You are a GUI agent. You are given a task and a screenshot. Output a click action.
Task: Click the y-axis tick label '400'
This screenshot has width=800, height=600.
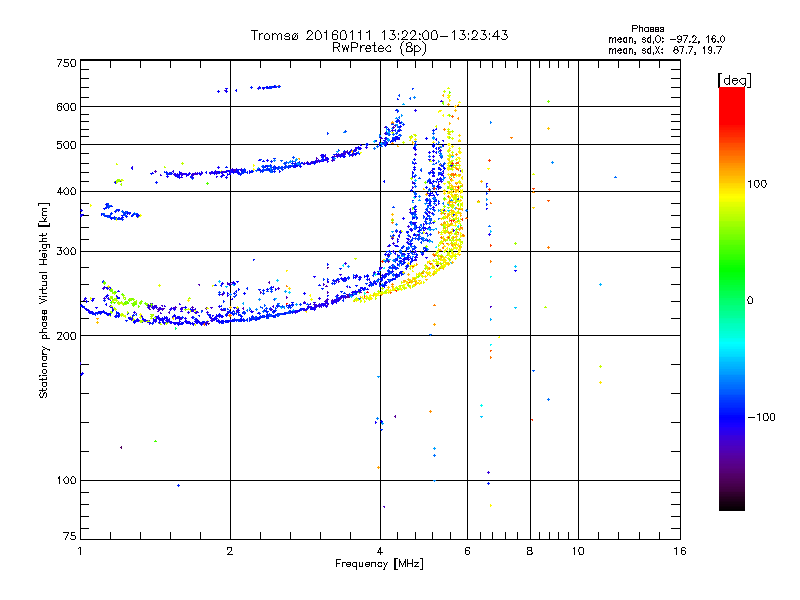[66, 191]
